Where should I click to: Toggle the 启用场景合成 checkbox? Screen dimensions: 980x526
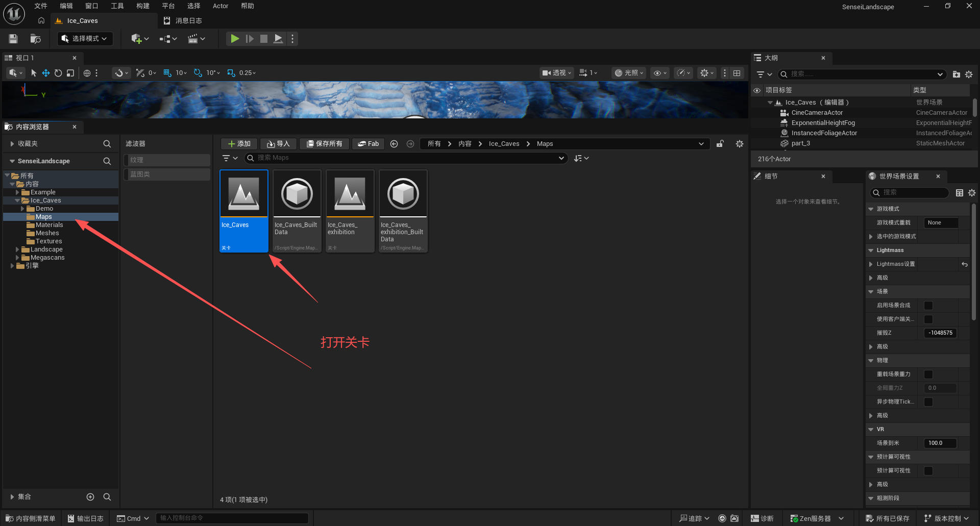[x=928, y=306]
